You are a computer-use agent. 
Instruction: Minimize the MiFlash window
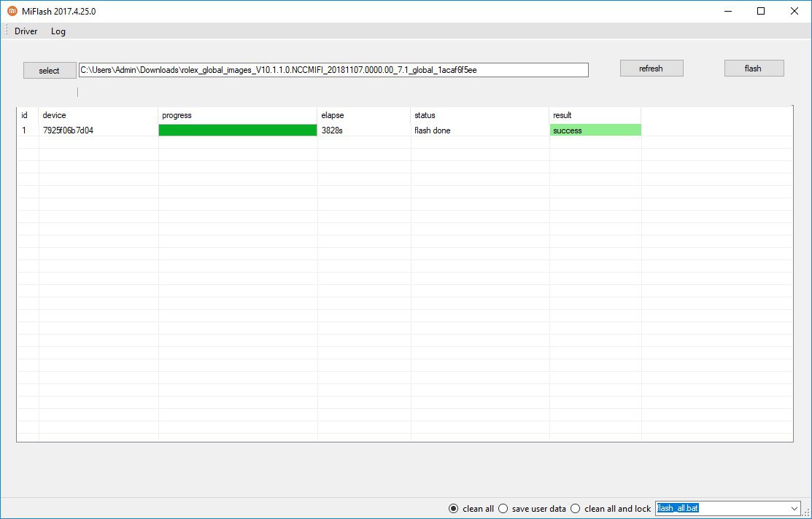(728, 11)
